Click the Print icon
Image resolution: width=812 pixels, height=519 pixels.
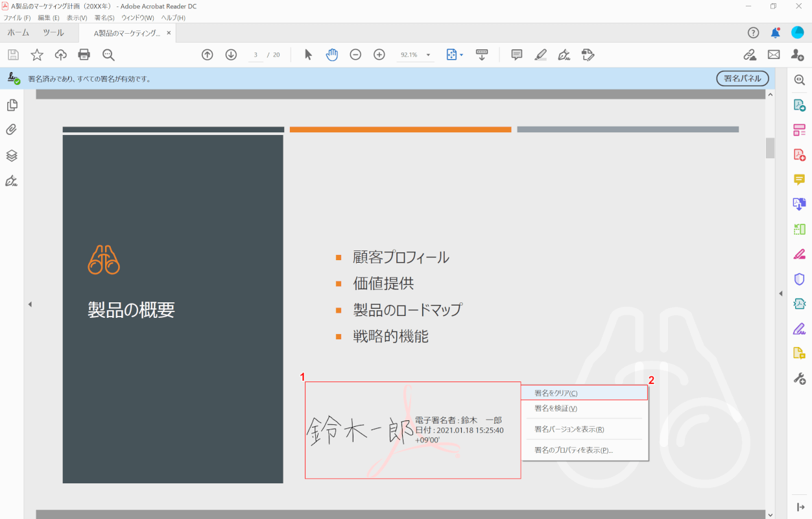pos(84,54)
